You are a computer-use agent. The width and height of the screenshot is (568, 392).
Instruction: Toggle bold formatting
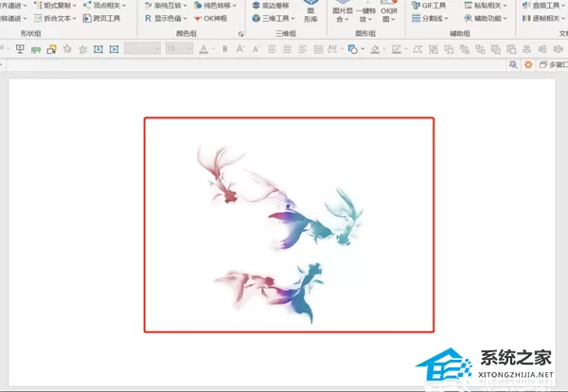tap(225, 49)
